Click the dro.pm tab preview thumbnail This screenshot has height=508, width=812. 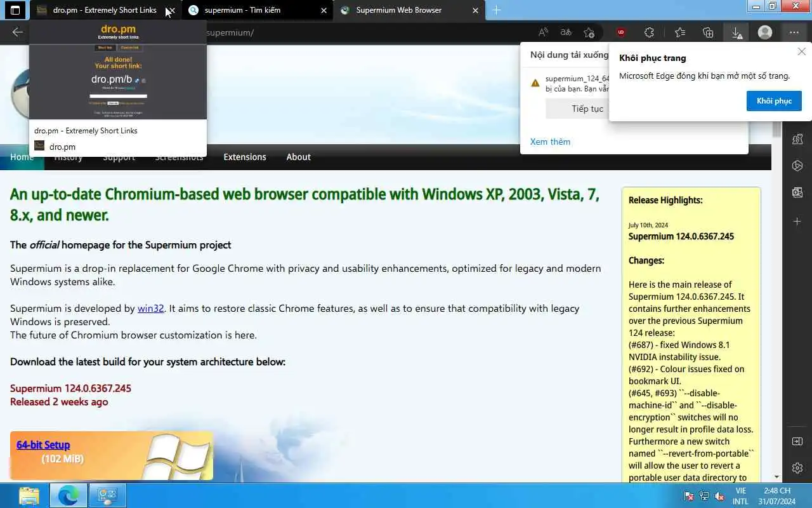click(x=118, y=70)
